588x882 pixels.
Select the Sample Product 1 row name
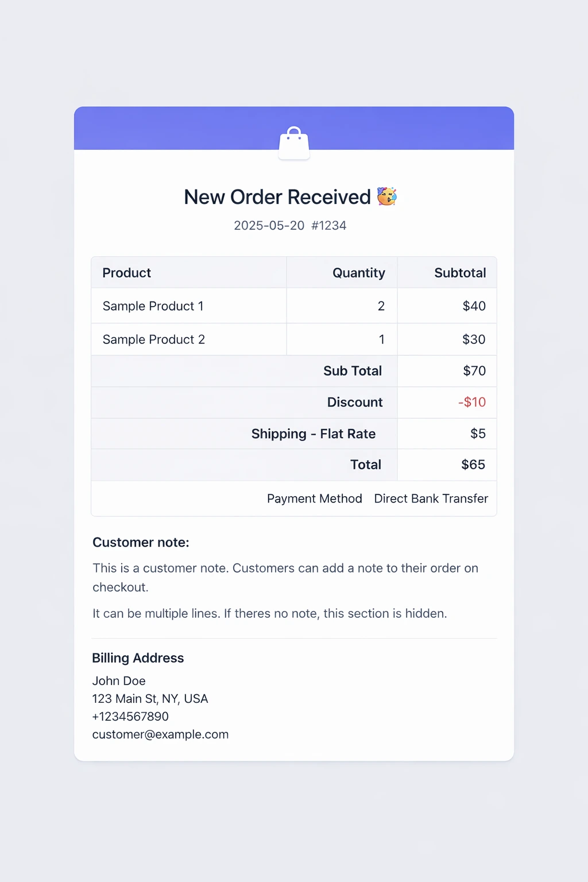pyautogui.click(x=153, y=306)
